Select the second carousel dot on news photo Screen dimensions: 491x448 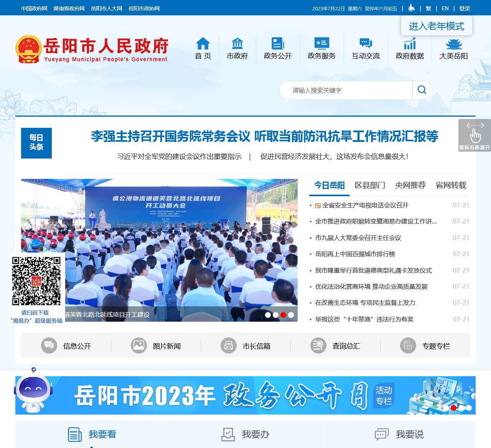coord(275,315)
